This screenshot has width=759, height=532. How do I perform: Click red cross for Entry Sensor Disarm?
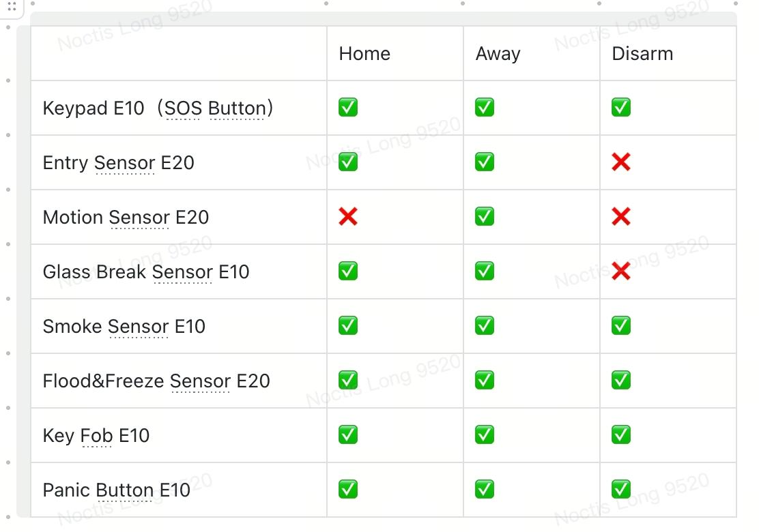click(621, 162)
